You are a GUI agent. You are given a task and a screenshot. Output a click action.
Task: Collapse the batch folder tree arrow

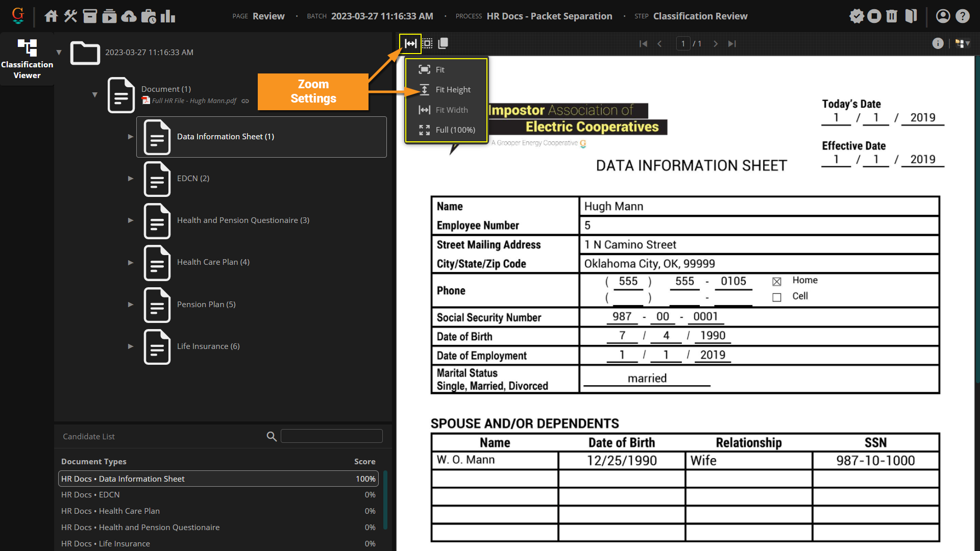click(59, 53)
